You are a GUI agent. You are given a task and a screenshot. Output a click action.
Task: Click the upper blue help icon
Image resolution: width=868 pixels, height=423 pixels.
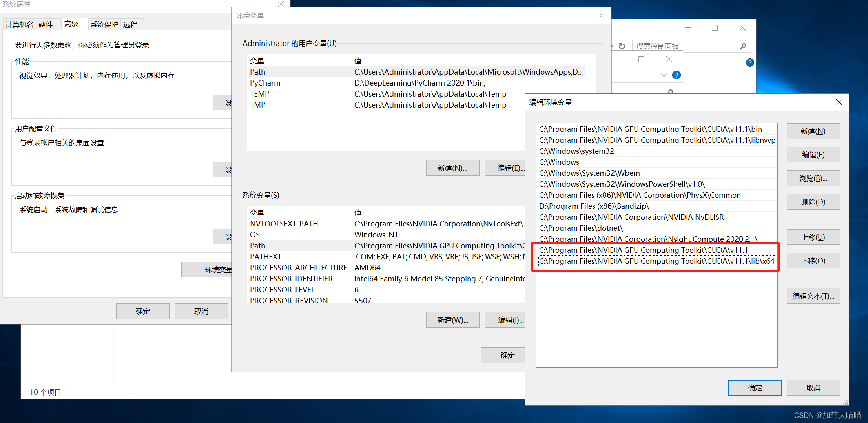(750, 62)
